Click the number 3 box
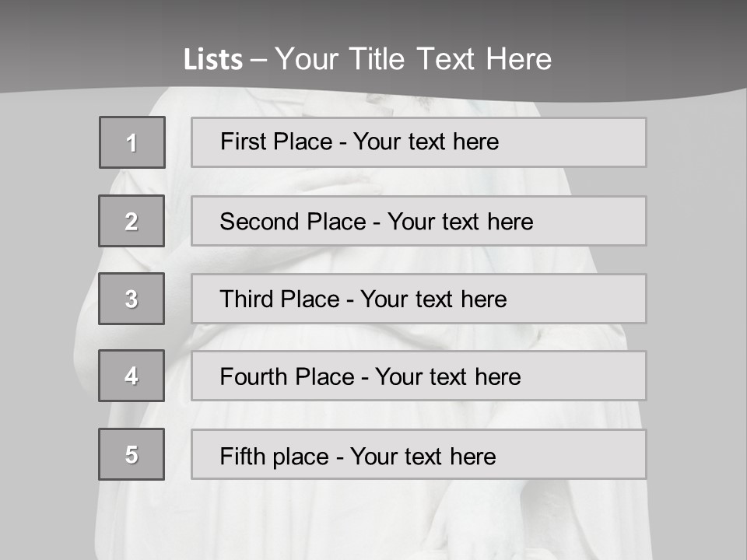Screen dimensions: 747x560 tap(132, 299)
